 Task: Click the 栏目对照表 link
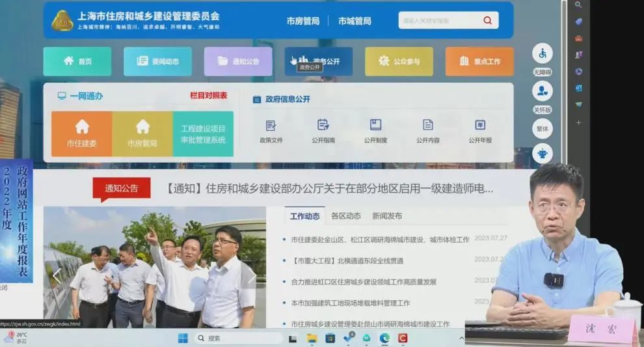pos(208,96)
